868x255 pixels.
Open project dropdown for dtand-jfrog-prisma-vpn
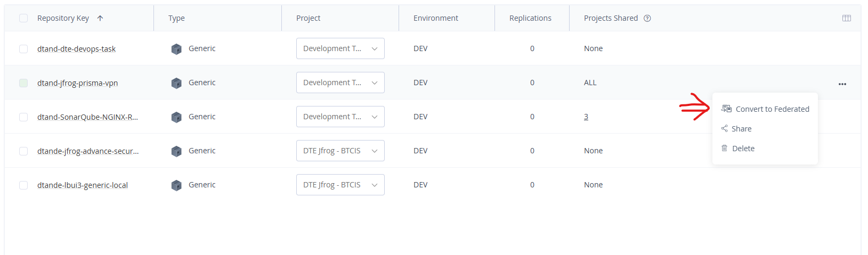click(x=340, y=83)
